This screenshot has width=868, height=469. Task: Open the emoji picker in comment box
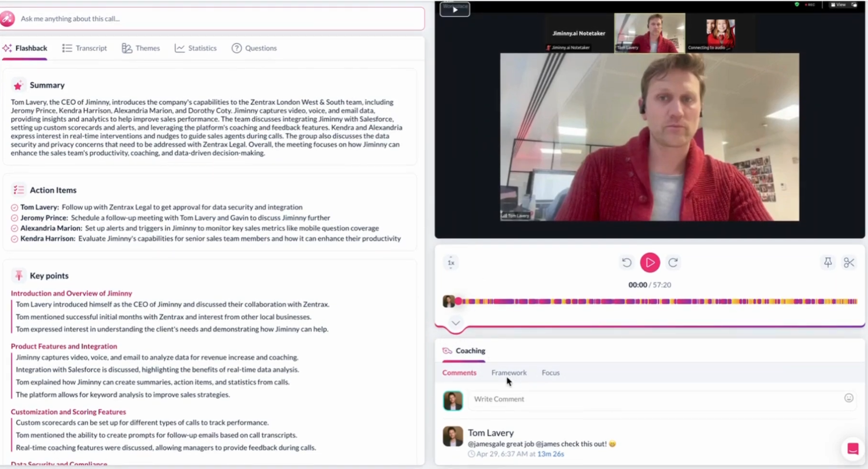[849, 398]
